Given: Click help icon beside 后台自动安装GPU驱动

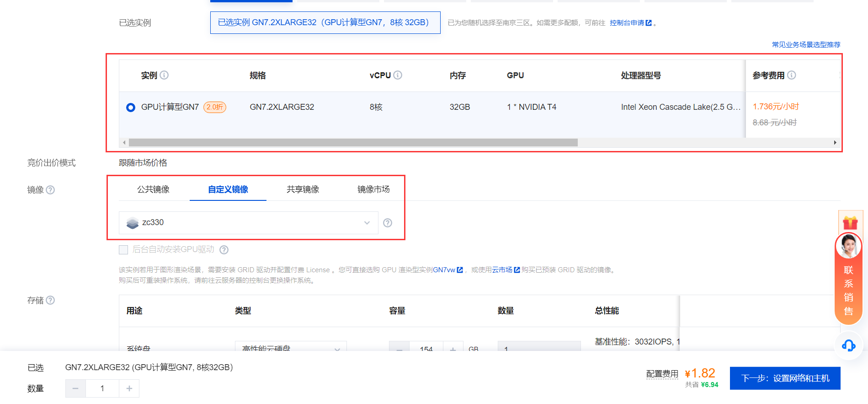Looking at the screenshot, I should pyautogui.click(x=224, y=250).
